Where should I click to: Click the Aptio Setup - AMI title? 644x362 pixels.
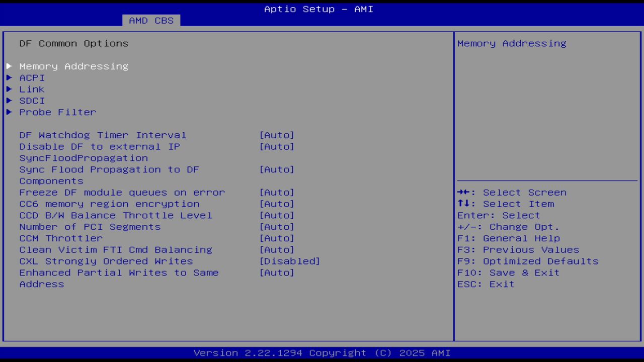click(x=319, y=9)
